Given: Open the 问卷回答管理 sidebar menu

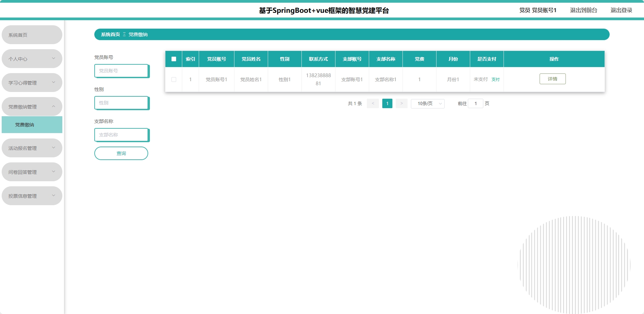Looking at the screenshot, I should (32, 172).
